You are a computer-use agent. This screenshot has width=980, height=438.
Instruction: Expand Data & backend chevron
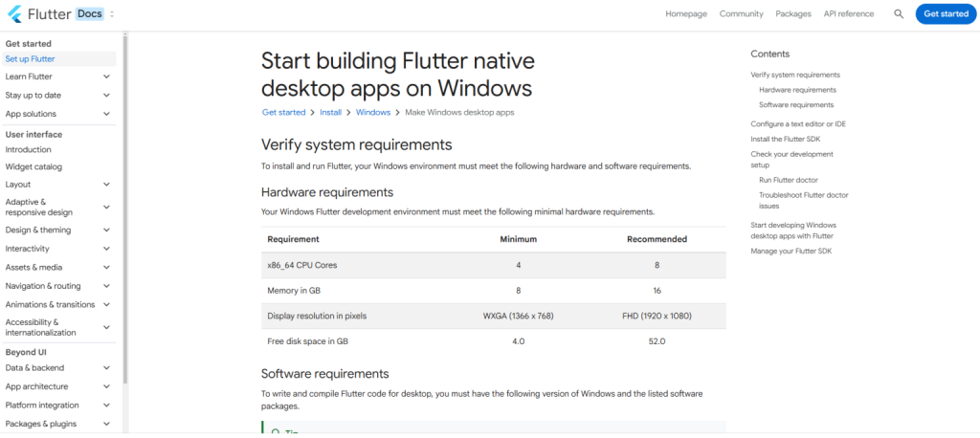click(x=106, y=368)
